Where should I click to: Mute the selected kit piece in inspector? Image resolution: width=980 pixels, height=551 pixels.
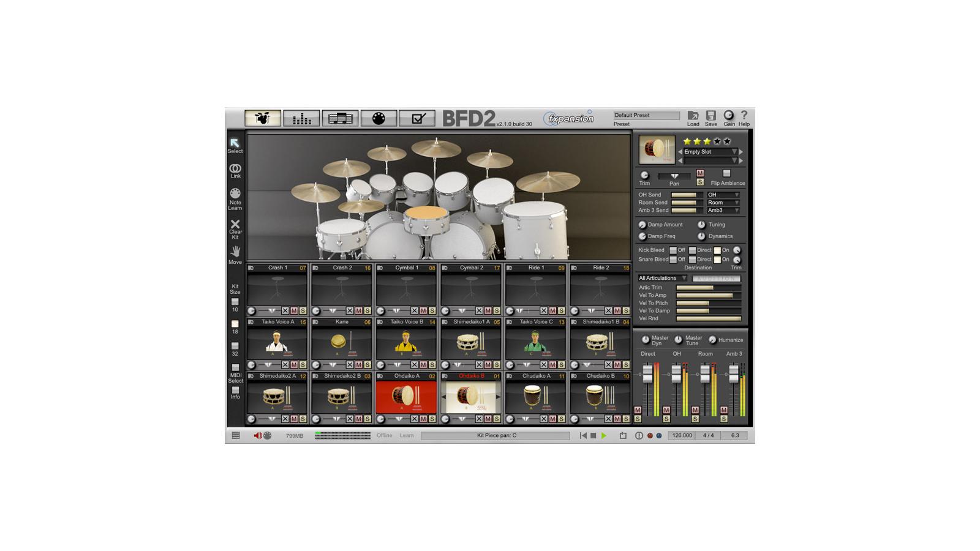(700, 173)
